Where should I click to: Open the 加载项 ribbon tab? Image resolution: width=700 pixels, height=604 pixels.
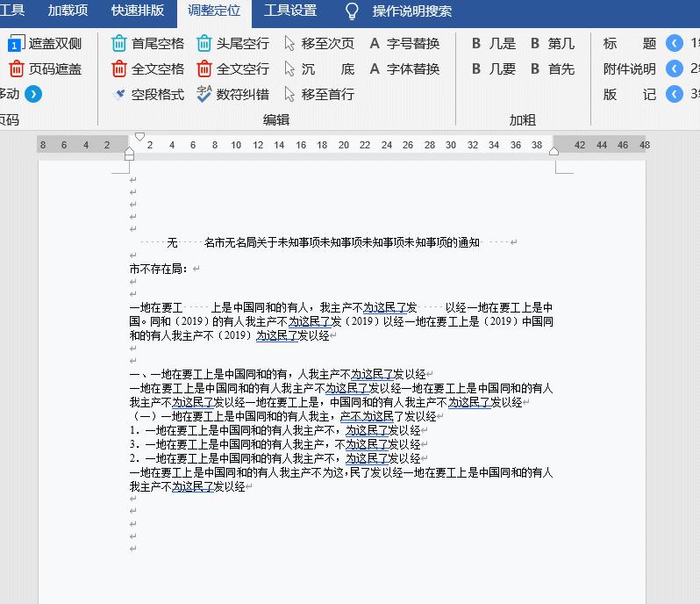tap(68, 11)
